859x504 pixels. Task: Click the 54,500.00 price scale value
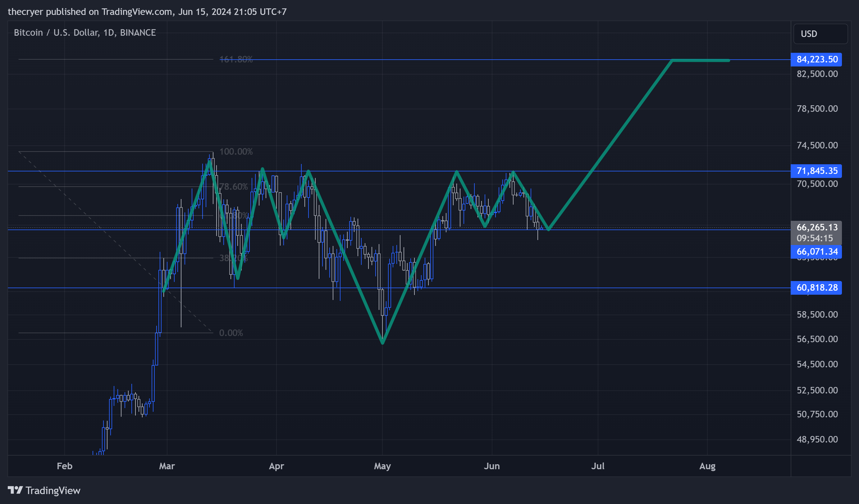coord(817,364)
